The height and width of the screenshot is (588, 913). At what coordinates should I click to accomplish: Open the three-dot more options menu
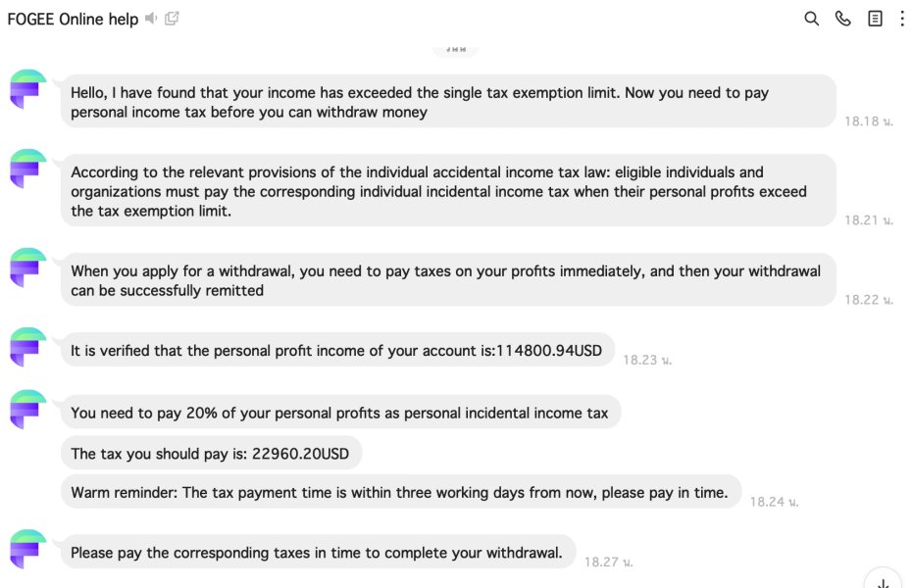click(902, 19)
